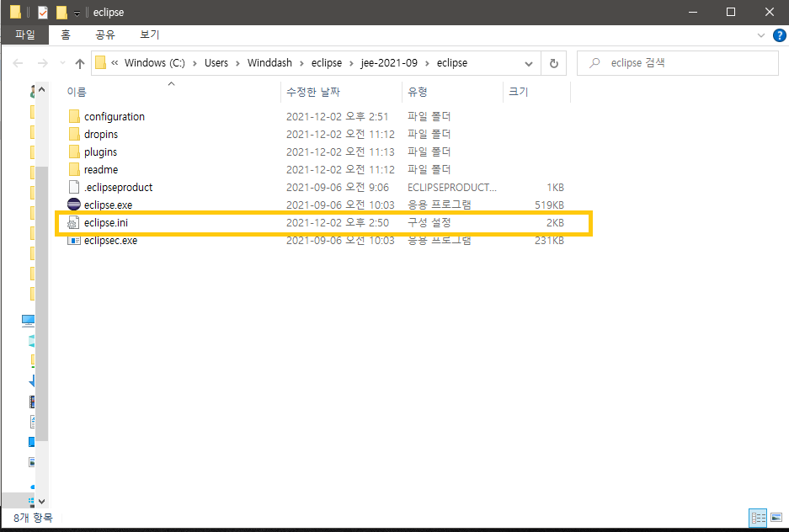Click the navigation pane scrollbar thumb
The height and width of the screenshot is (532, 789).
42,304
